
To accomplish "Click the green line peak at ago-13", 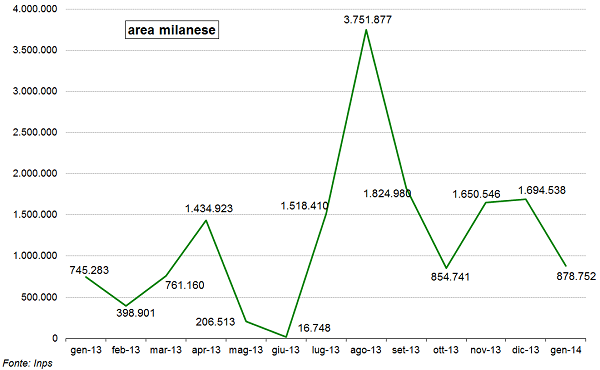I will tap(366, 30).
